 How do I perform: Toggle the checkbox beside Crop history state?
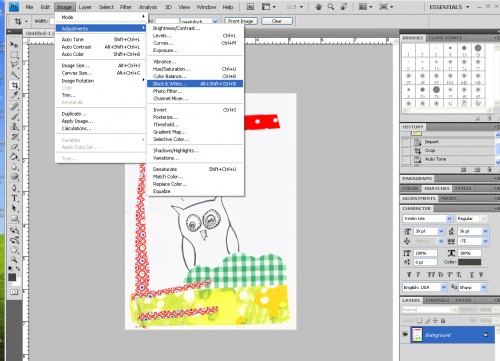(x=406, y=151)
